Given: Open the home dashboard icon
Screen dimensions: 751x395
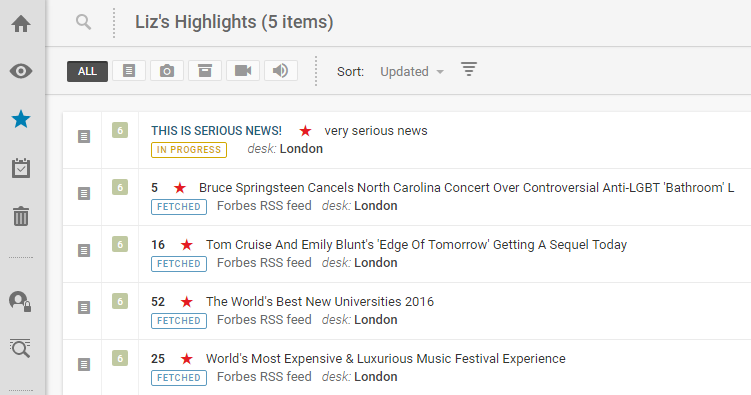Looking at the screenshot, I should pos(21,23).
